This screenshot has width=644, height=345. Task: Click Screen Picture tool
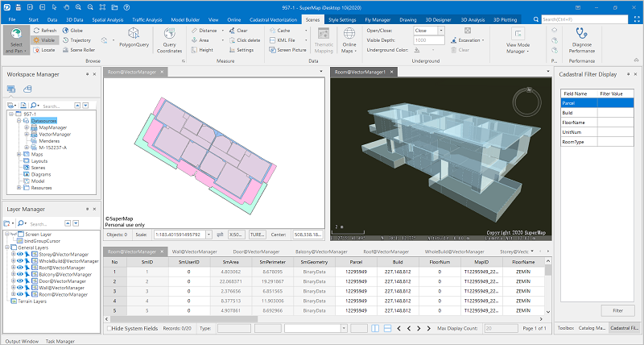click(x=288, y=50)
